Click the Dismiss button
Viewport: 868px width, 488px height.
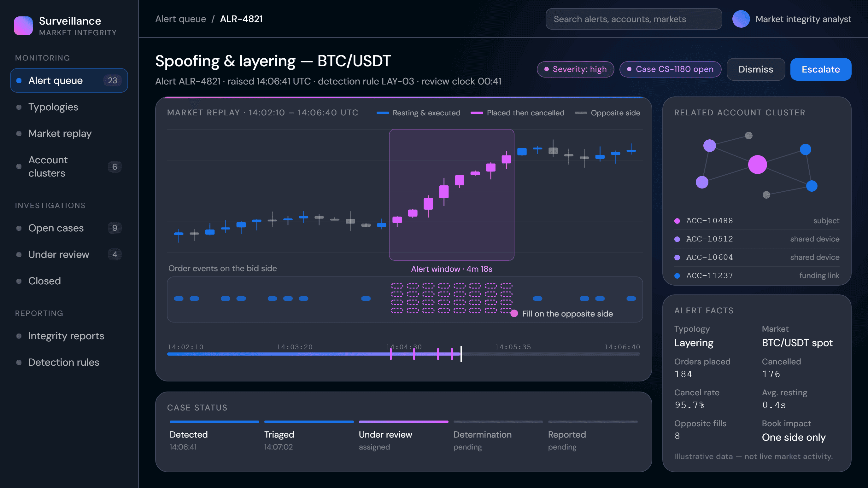click(x=756, y=69)
